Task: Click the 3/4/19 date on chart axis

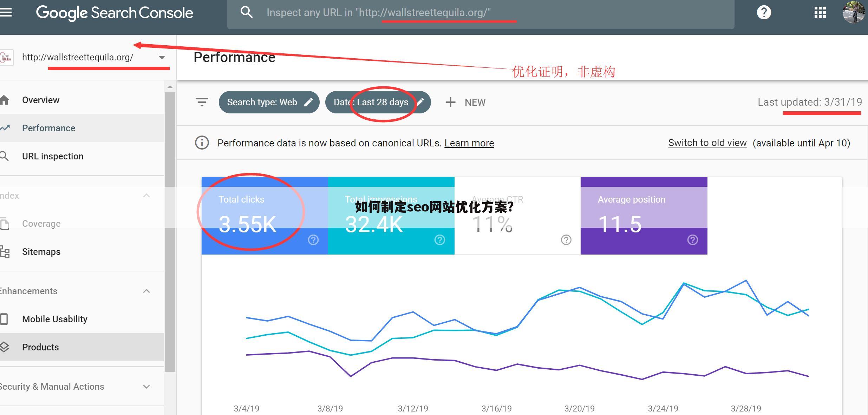Action: pos(246,409)
